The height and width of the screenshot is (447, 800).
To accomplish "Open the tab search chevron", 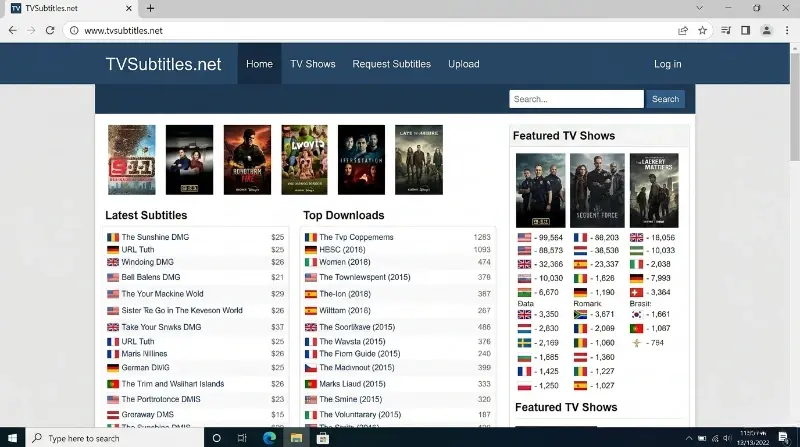I will pyautogui.click(x=699, y=8).
